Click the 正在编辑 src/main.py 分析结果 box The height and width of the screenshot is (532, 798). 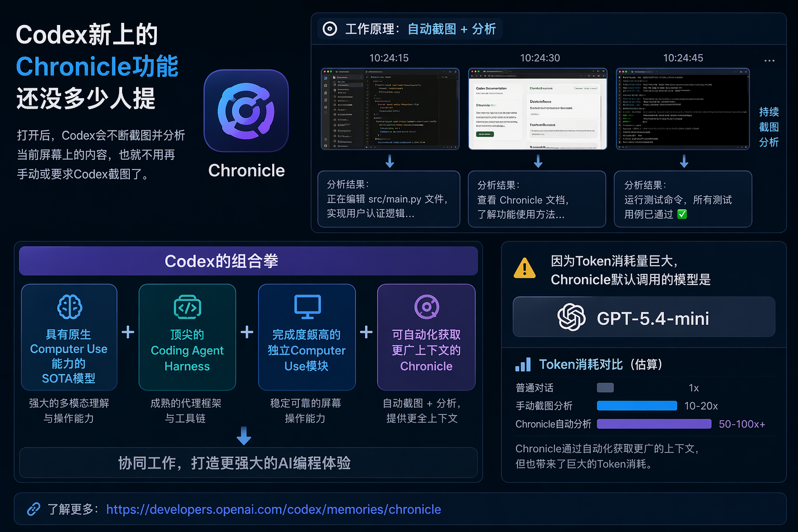(389, 199)
